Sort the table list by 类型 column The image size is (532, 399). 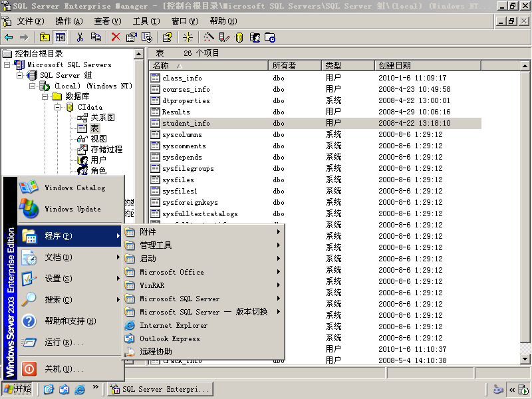tap(348, 65)
